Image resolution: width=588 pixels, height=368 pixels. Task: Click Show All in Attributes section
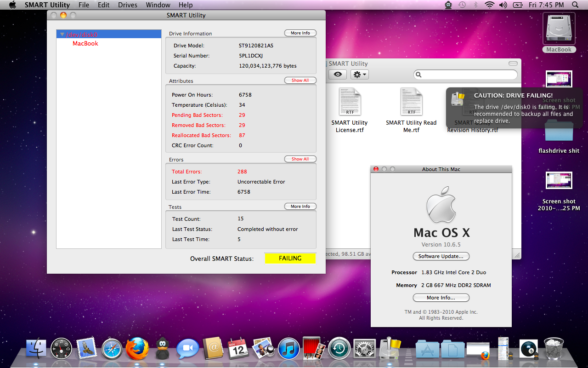tap(300, 80)
